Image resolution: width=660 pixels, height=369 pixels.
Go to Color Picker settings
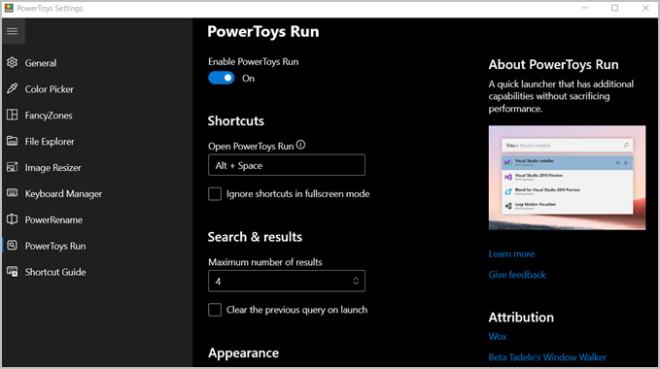click(49, 89)
